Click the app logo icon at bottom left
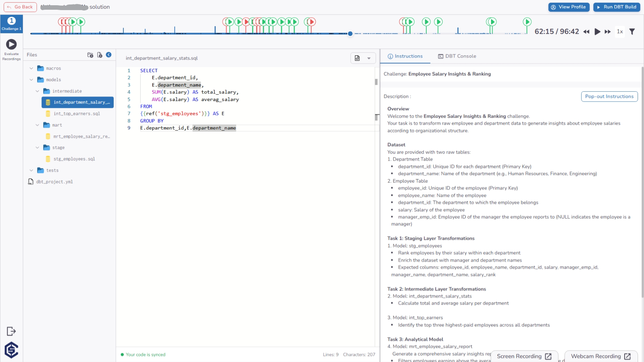This screenshot has width=644, height=362. (x=11, y=350)
